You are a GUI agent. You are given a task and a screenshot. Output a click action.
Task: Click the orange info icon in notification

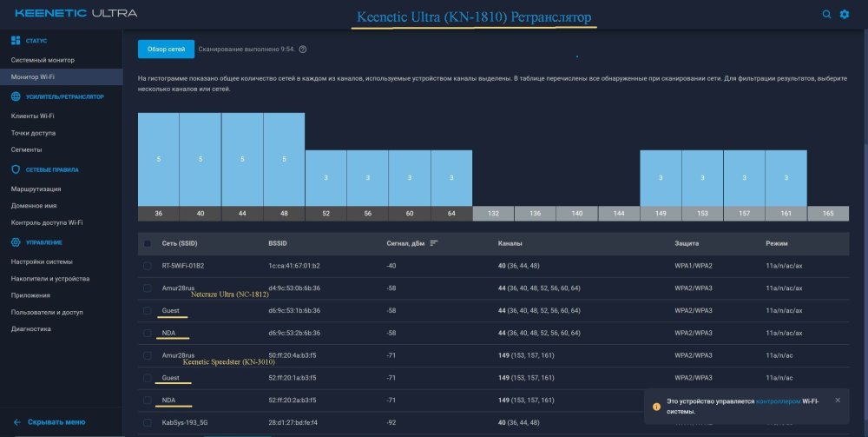656,407
